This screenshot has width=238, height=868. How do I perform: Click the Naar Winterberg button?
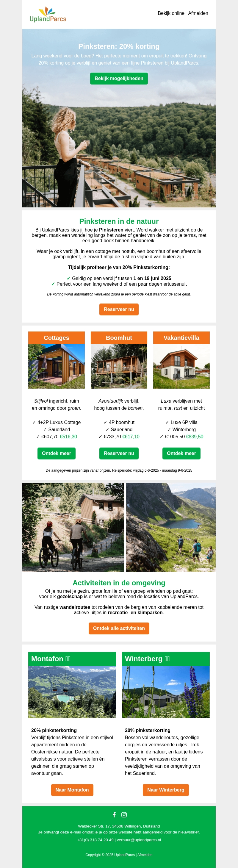pyautogui.click(x=166, y=790)
